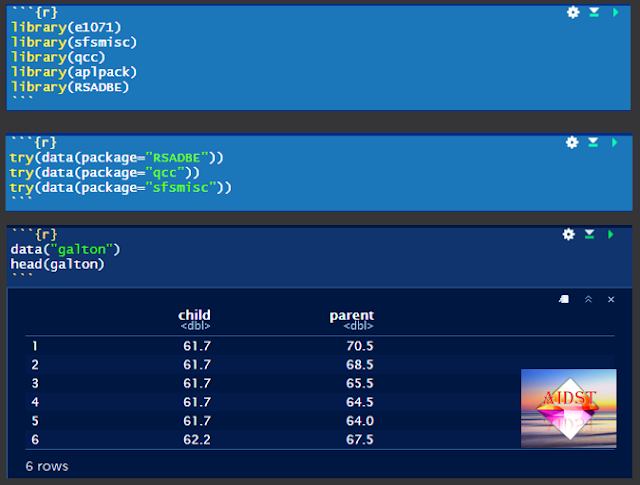
Task: Show galton output in new window
Action: [x=564, y=299]
